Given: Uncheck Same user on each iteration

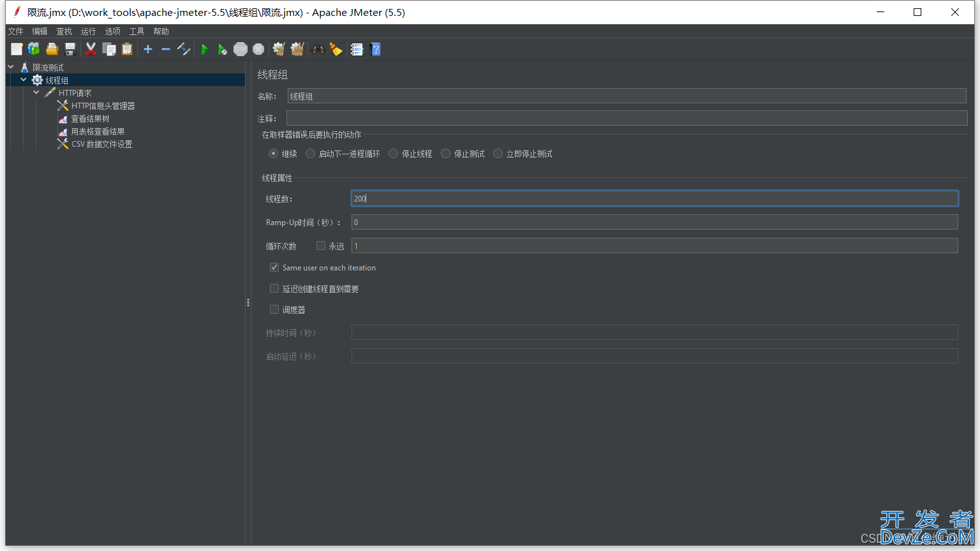Looking at the screenshot, I should pos(274,267).
